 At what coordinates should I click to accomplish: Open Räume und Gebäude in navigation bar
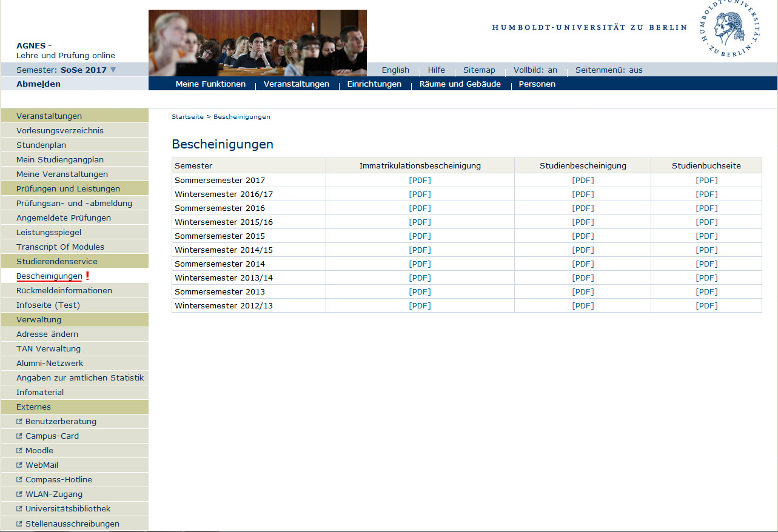point(460,84)
